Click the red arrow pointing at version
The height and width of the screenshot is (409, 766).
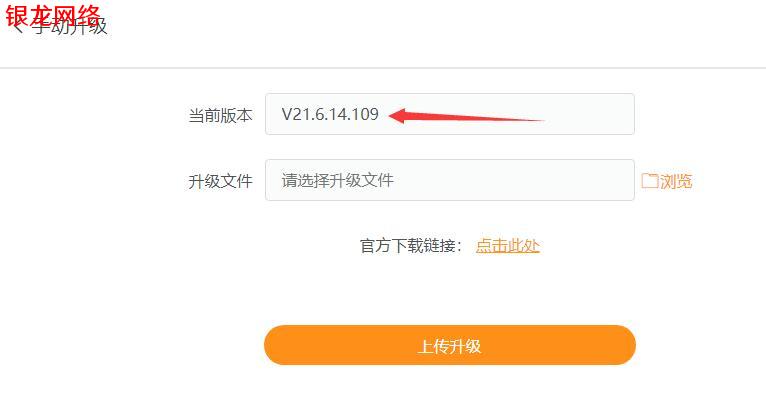pos(467,116)
